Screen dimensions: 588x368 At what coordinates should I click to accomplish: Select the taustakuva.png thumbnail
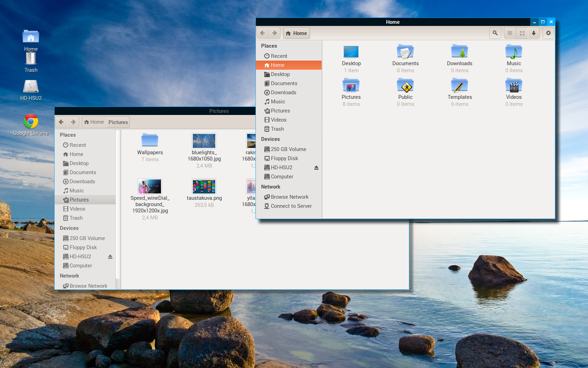[204, 186]
